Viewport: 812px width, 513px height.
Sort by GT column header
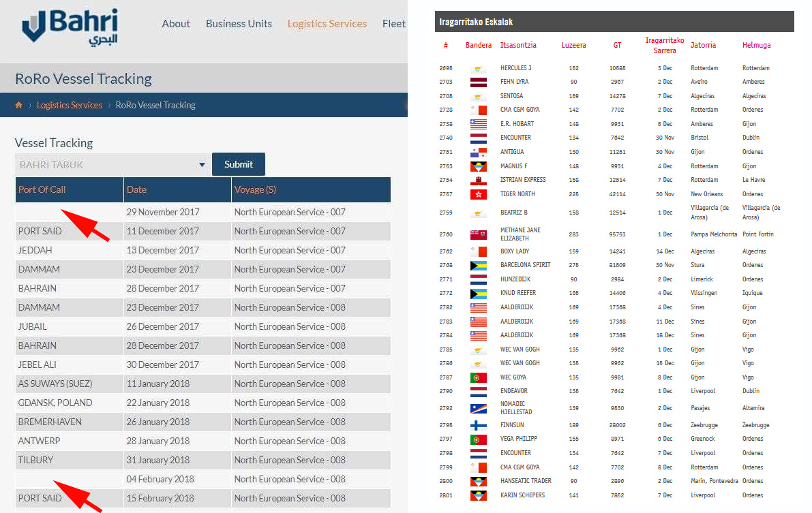pos(617,45)
